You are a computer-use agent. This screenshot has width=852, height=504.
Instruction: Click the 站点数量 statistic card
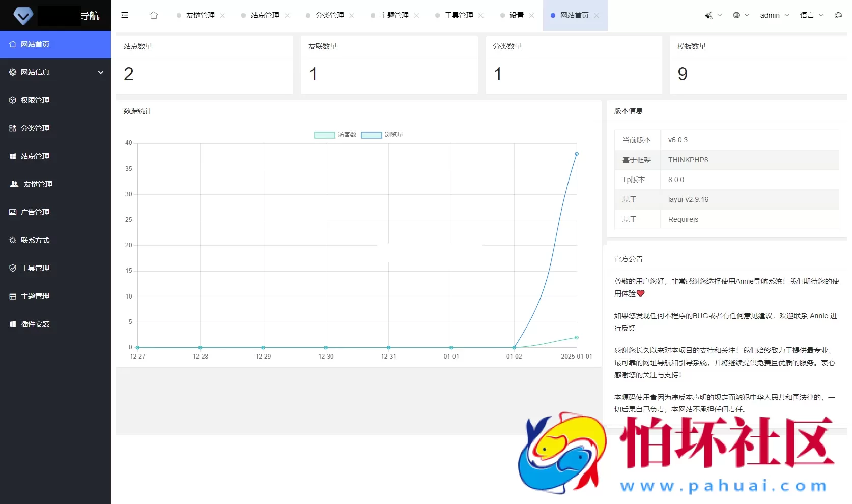point(205,64)
